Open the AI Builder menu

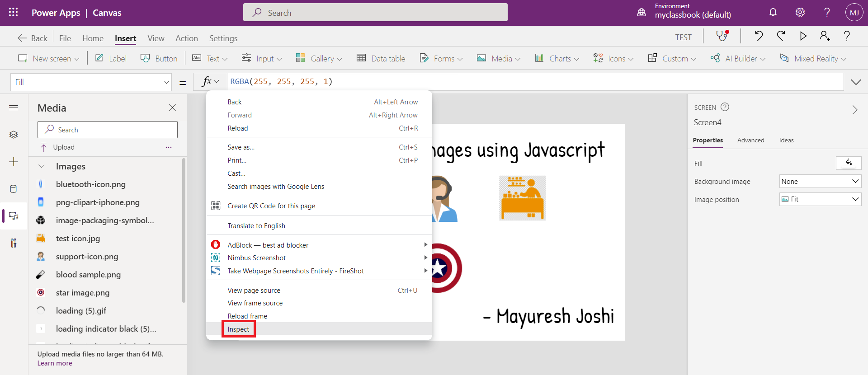738,58
